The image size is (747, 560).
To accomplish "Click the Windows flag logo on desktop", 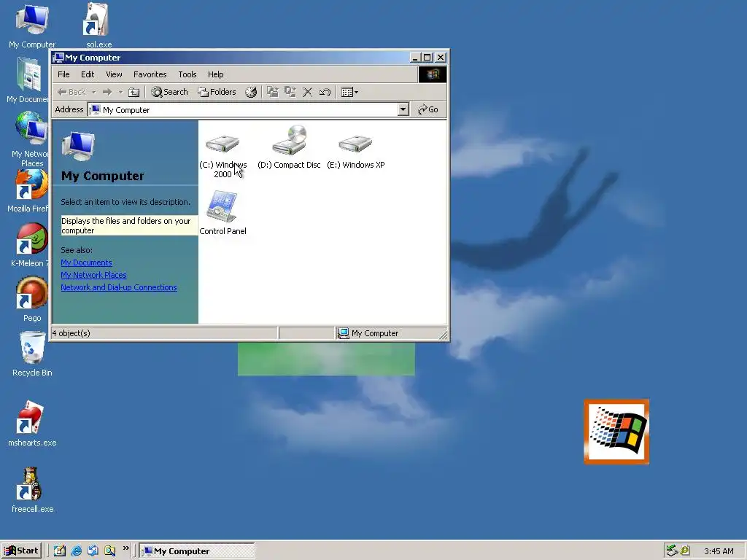I will click(x=616, y=432).
